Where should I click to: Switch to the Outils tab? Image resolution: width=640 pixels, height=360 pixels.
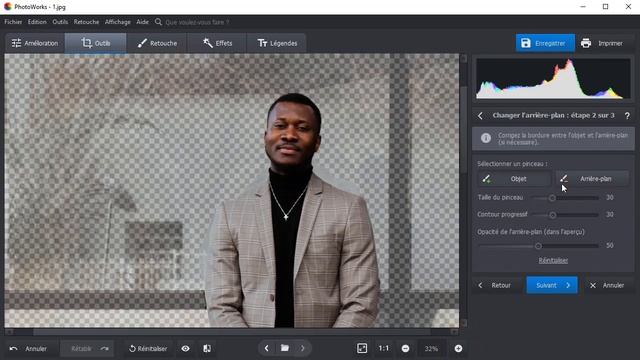pos(96,43)
